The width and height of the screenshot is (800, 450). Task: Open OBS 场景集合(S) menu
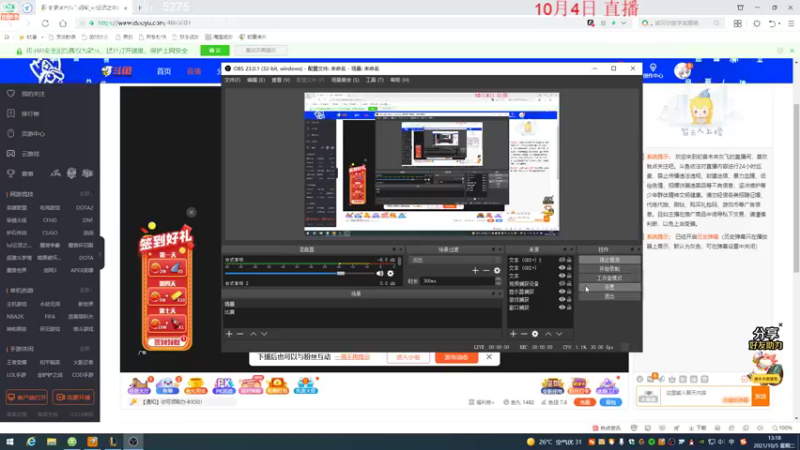[x=345, y=80]
